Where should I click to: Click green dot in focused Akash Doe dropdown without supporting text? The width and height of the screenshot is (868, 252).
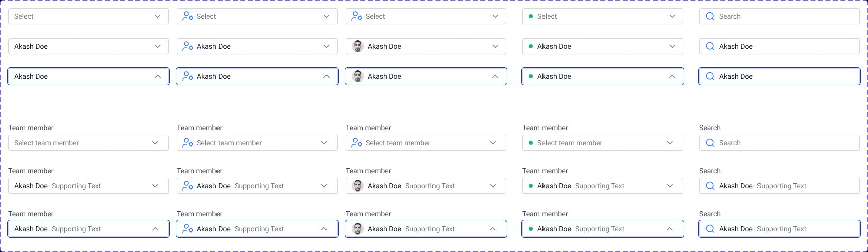(531, 76)
